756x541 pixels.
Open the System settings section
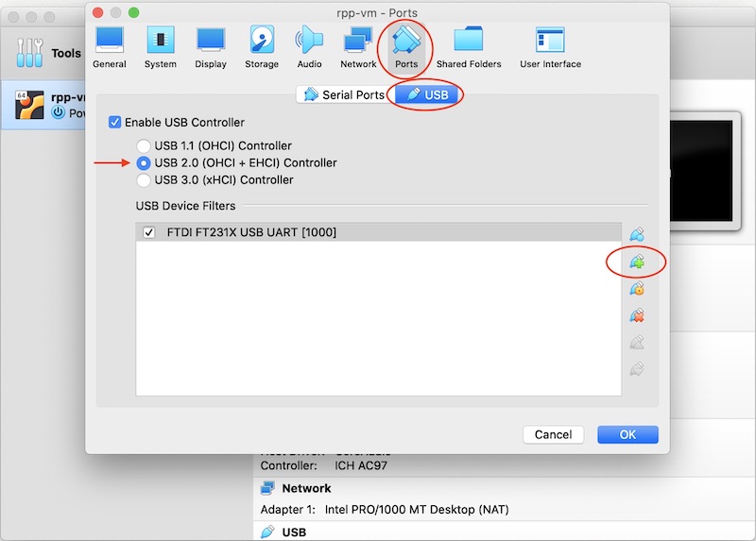point(160,47)
